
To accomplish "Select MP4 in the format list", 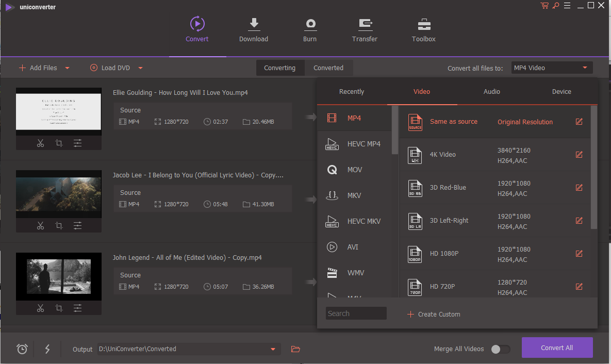I will click(354, 118).
